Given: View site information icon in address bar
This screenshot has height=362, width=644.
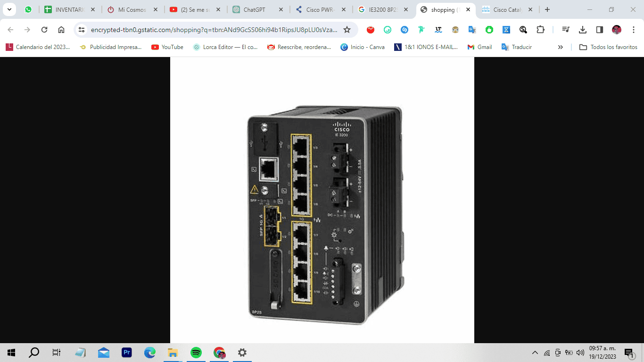Looking at the screenshot, I should [x=82, y=30].
